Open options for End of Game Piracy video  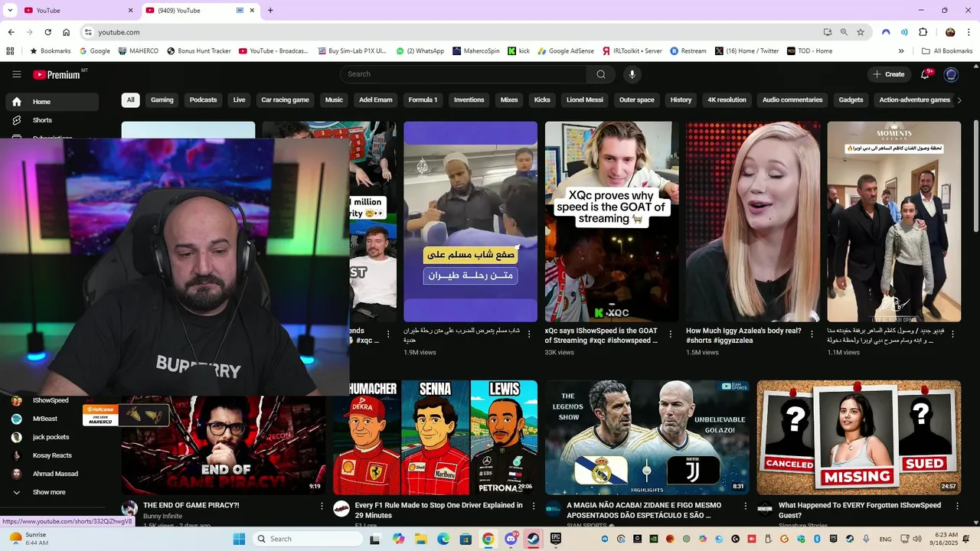[322, 506]
